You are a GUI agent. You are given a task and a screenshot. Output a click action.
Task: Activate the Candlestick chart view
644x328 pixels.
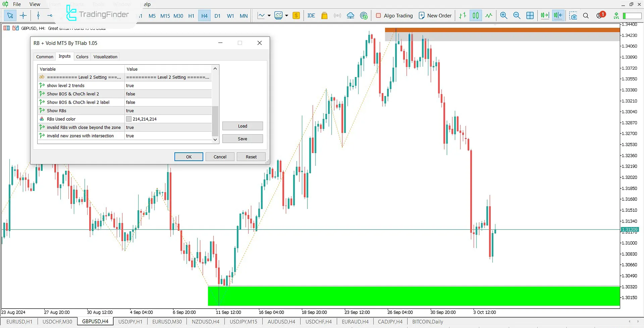475,15
